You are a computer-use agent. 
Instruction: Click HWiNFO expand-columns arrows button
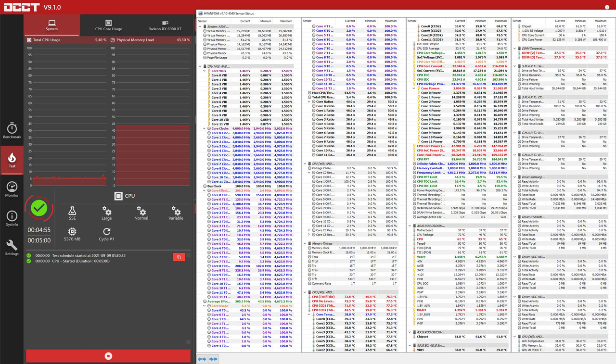(x=202, y=359)
